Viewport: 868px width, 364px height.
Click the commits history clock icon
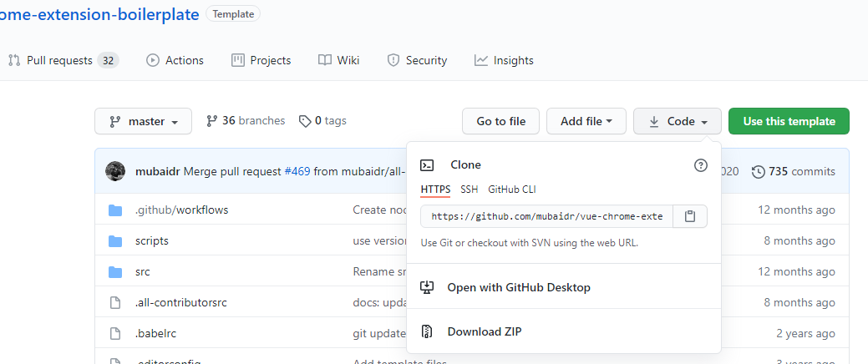(758, 172)
